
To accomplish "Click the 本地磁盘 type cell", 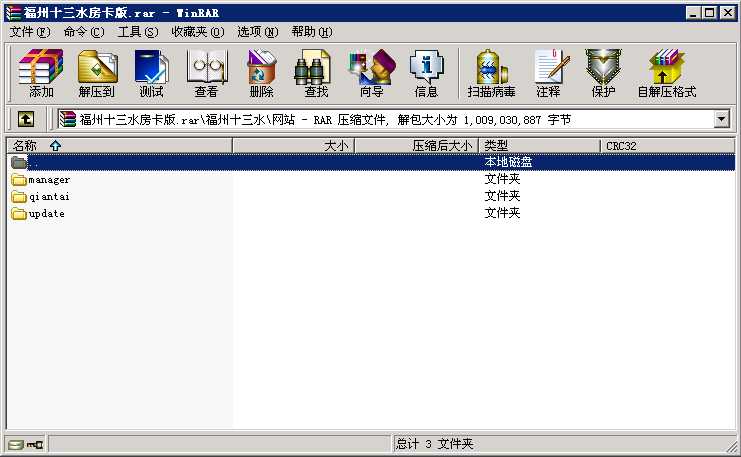I will [508, 162].
